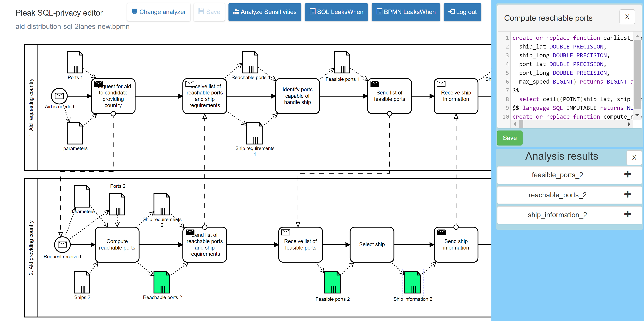
Task: Click the Request received message event
Action: click(x=62, y=244)
